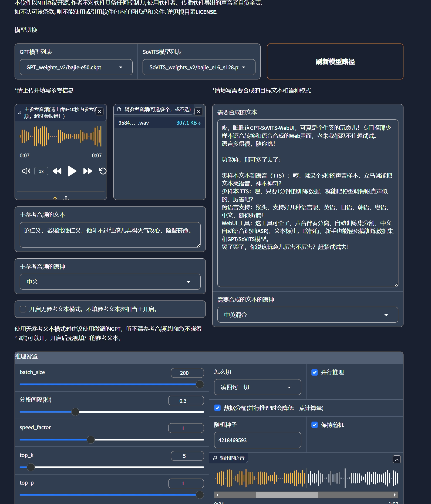Open 需要合成的文本的语种 dropdown
The height and width of the screenshot is (504, 431).
(x=308, y=315)
